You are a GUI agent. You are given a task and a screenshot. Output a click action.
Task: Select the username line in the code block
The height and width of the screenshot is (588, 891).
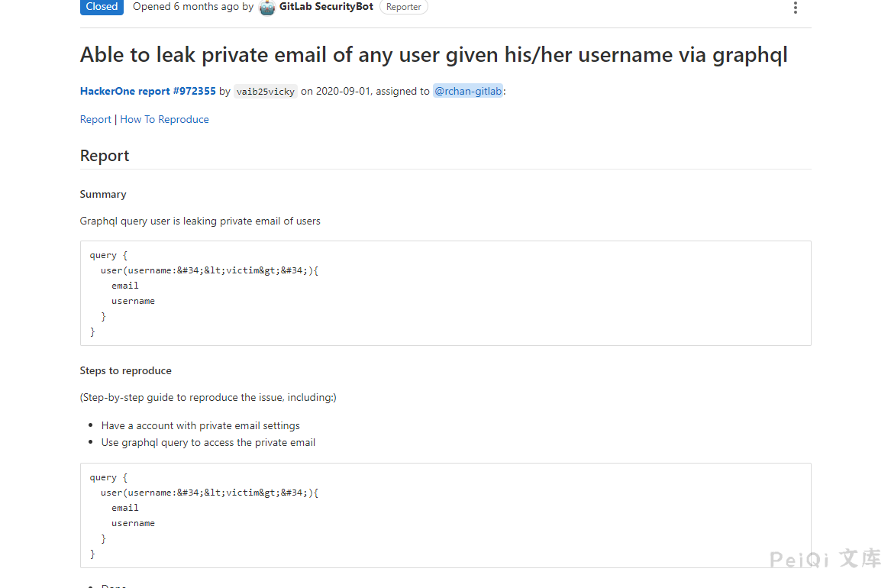pyautogui.click(x=133, y=300)
